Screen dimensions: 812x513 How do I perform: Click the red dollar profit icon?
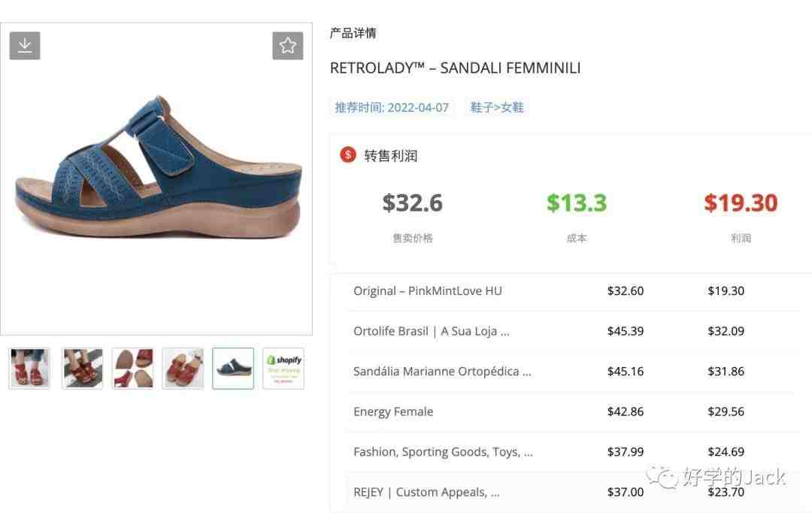coord(347,154)
